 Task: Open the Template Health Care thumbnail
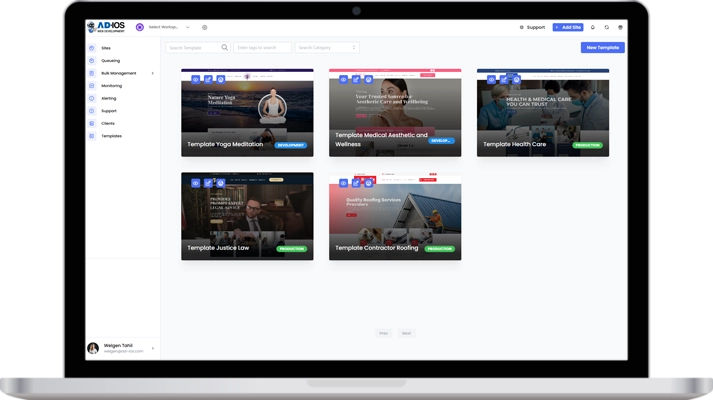tap(543, 113)
